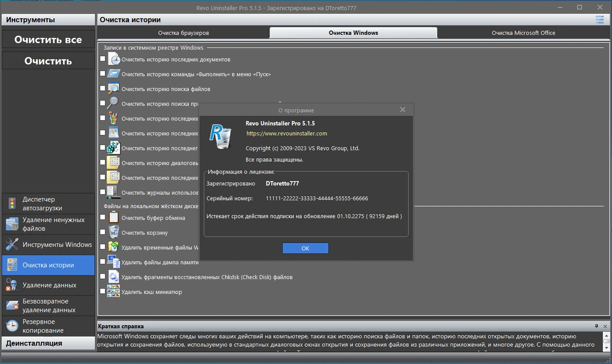
Task: Enable 'Удалить кэш миниатюр' checkbox
Action: coord(103,292)
